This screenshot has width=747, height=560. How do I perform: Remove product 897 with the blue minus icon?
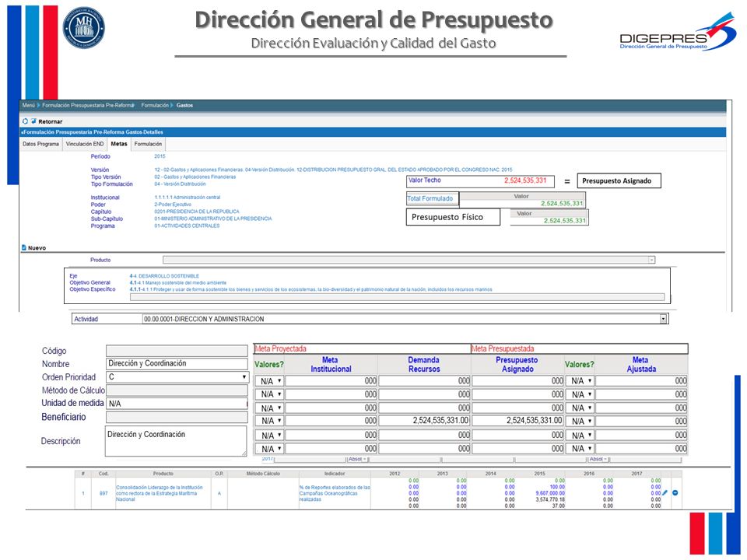click(675, 493)
